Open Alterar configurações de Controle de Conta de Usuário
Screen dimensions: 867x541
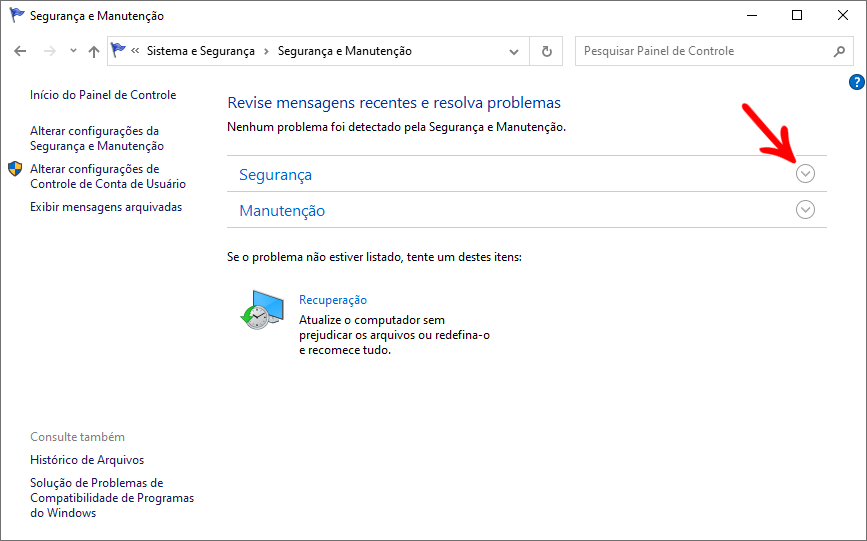tap(108, 176)
